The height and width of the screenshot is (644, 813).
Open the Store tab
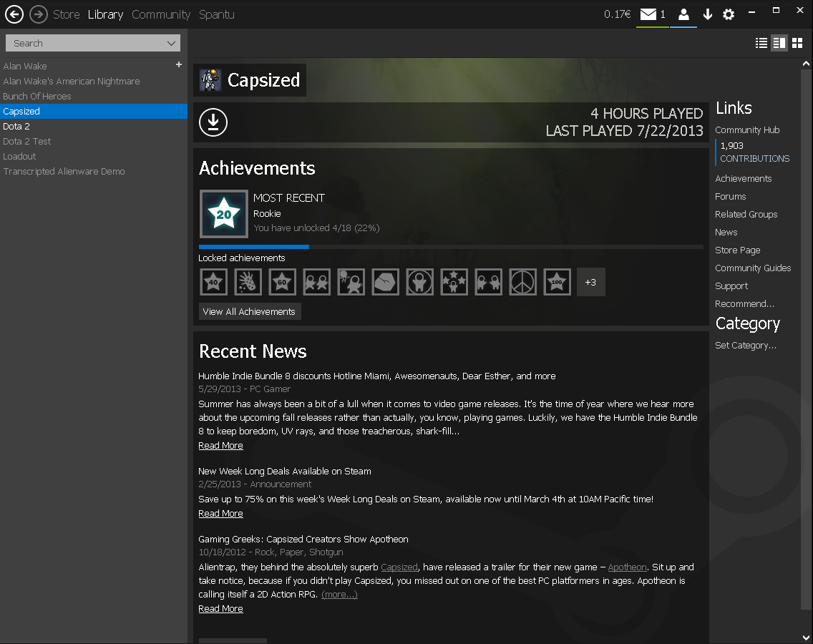67,14
